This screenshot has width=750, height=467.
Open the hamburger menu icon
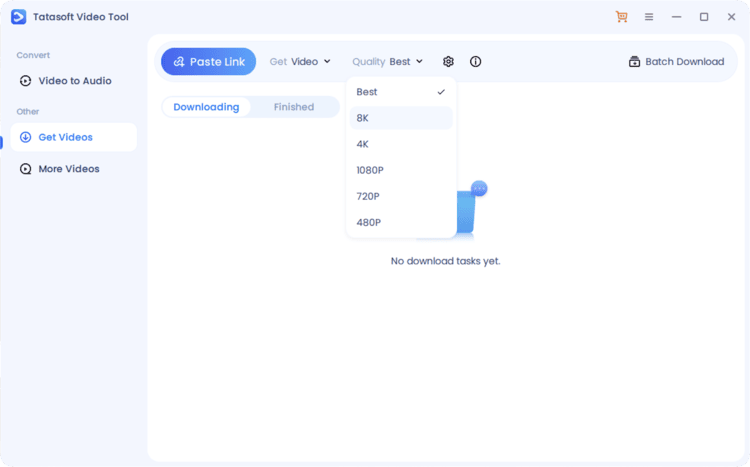click(x=649, y=17)
